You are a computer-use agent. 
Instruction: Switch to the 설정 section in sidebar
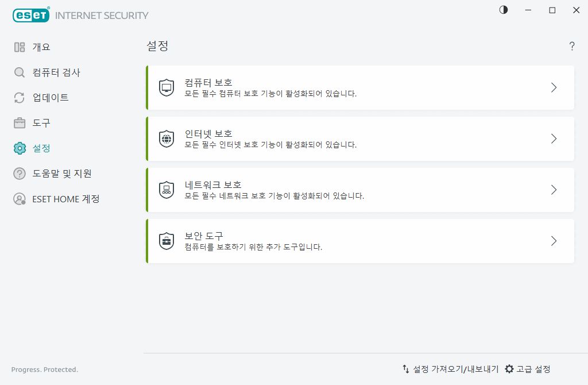coord(40,148)
